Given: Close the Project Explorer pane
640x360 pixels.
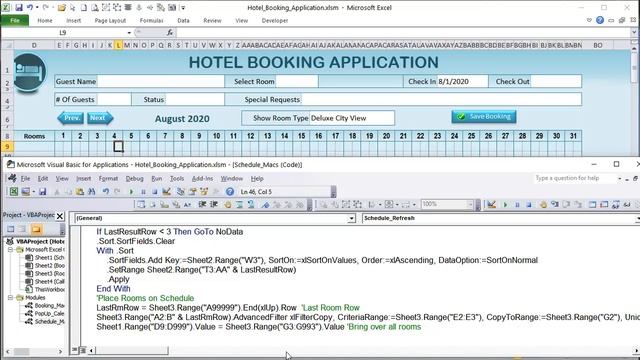Looking at the screenshot, I should [60, 216].
